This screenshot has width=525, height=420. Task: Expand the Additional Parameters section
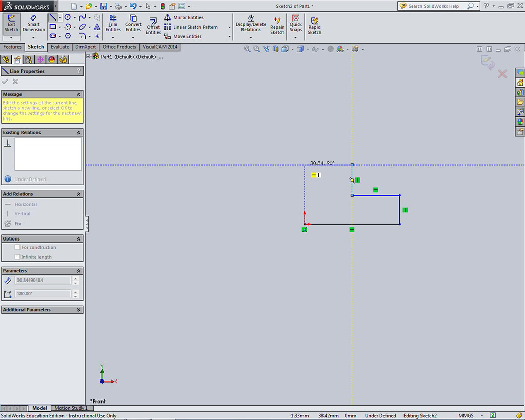(x=79, y=310)
